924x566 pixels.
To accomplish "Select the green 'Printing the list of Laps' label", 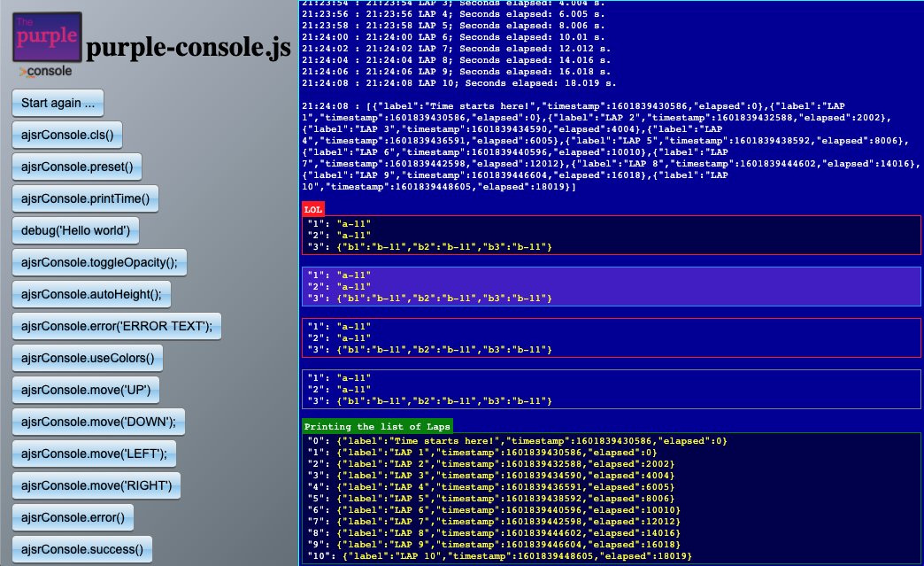I will (377, 426).
